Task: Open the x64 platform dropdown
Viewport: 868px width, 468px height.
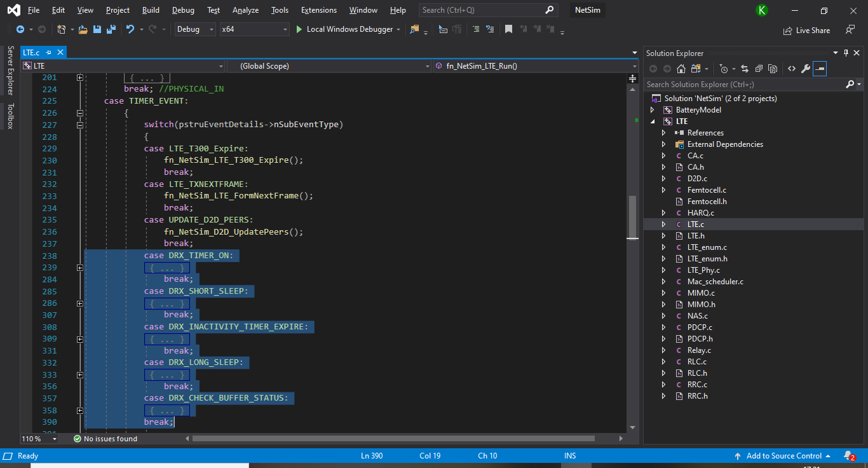Action: (x=254, y=29)
